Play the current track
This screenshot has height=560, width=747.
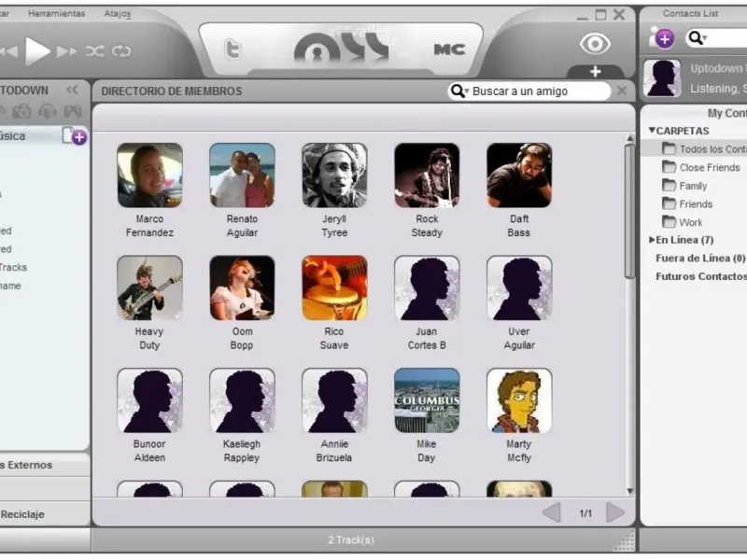pyautogui.click(x=37, y=50)
